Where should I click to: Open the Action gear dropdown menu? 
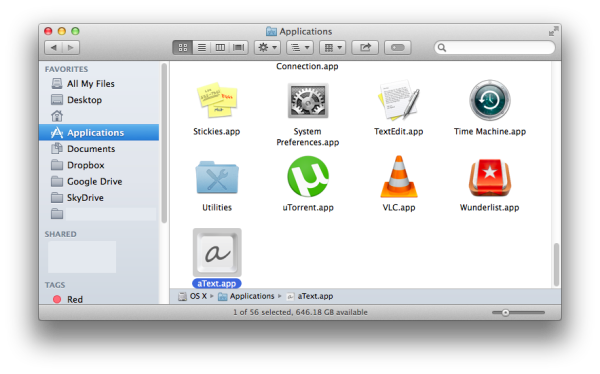[x=267, y=47]
